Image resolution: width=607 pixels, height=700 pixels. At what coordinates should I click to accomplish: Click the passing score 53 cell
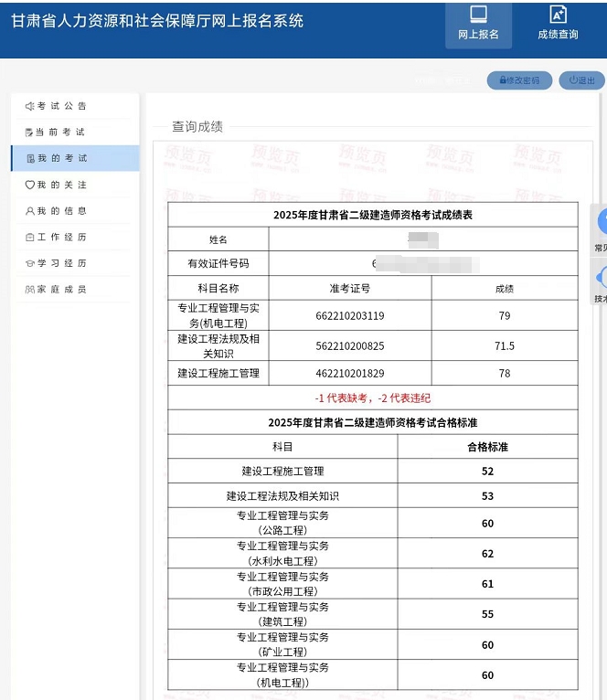coord(488,496)
